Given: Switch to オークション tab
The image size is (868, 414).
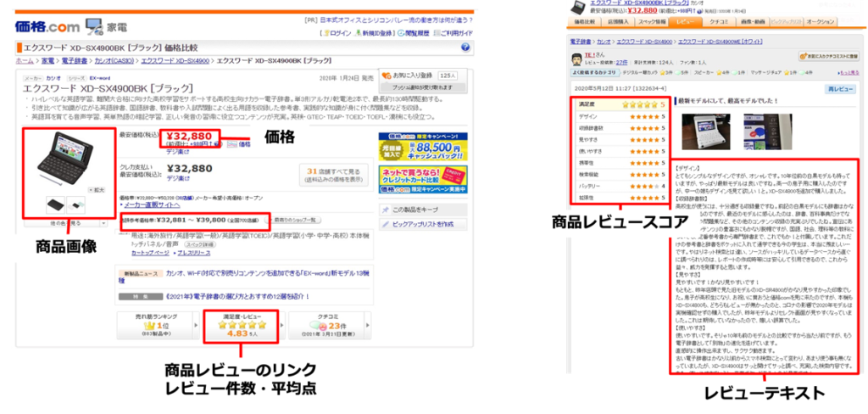Looking at the screenshot, I should (820, 21).
